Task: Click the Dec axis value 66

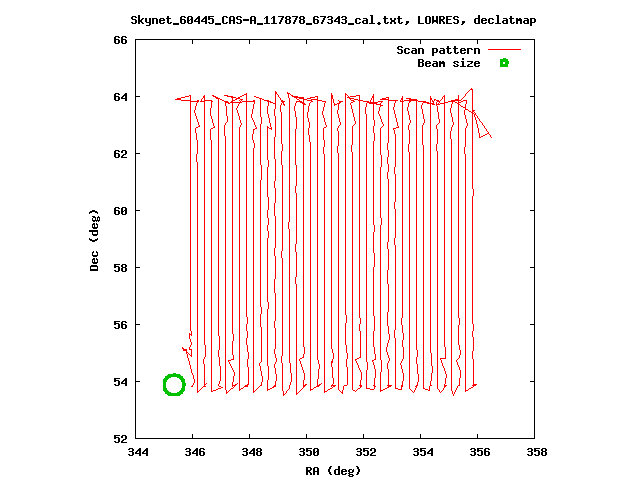Action: coord(120,40)
